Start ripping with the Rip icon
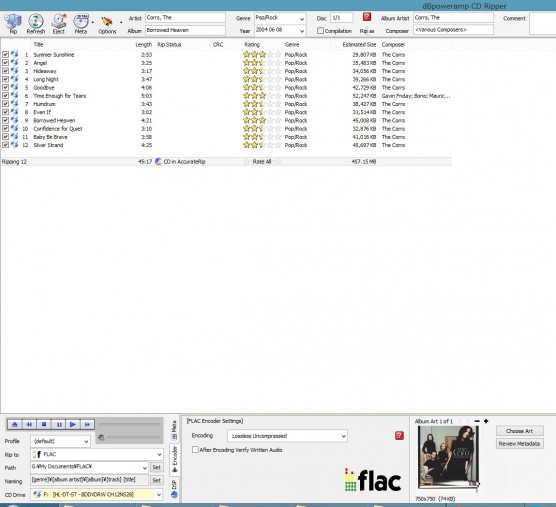Image resolution: width=556 pixels, height=507 pixels. click(x=12, y=22)
